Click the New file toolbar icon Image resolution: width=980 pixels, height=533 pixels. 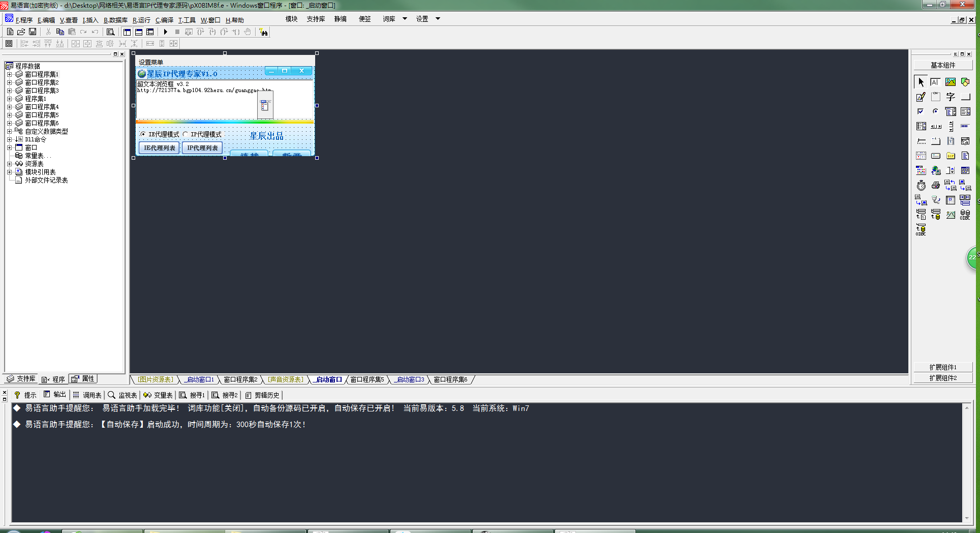[10, 32]
